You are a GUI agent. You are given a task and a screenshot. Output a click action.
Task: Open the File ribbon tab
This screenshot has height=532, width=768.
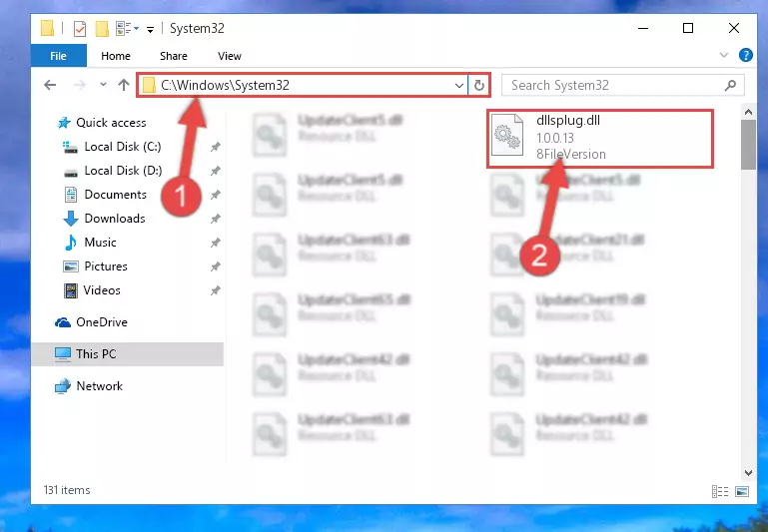point(58,56)
